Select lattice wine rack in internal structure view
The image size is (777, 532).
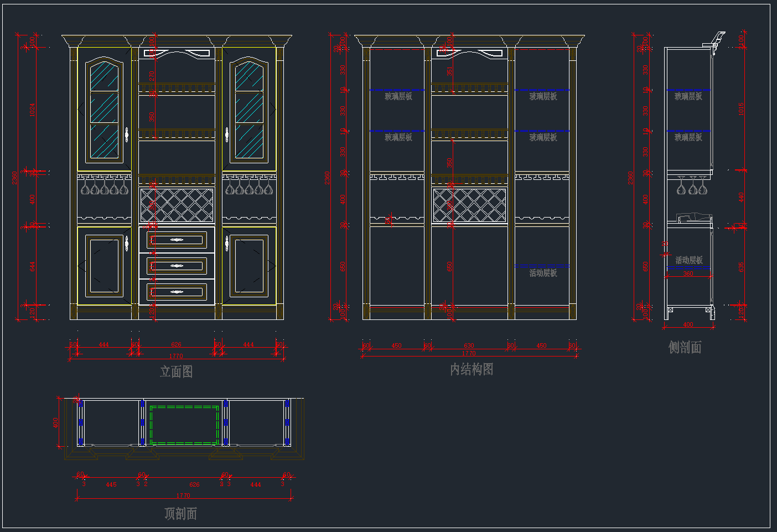tap(469, 205)
